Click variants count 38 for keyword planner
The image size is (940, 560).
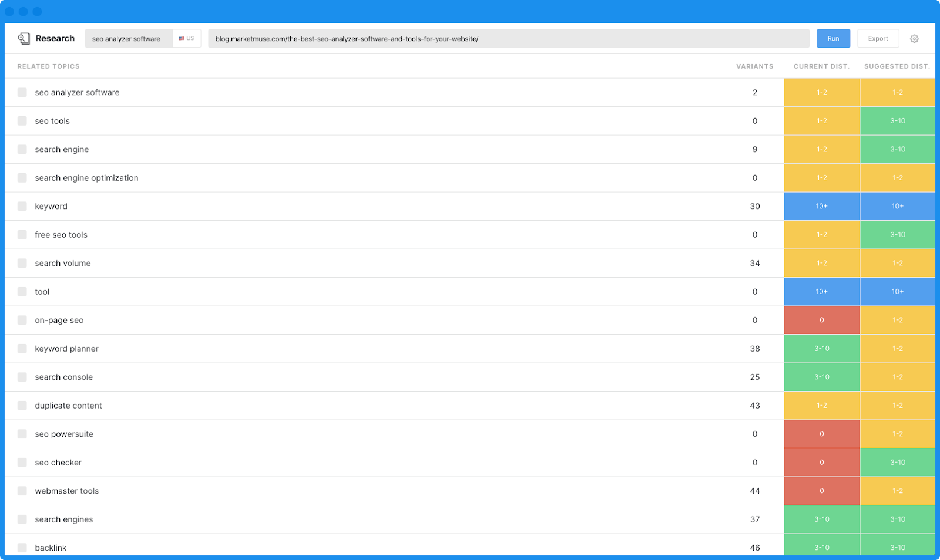click(x=755, y=349)
